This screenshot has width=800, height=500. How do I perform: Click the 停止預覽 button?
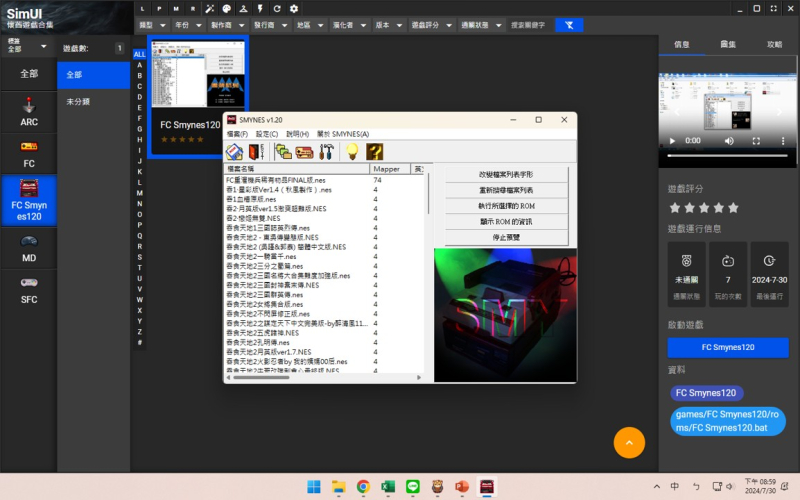(x=506, y=238)
